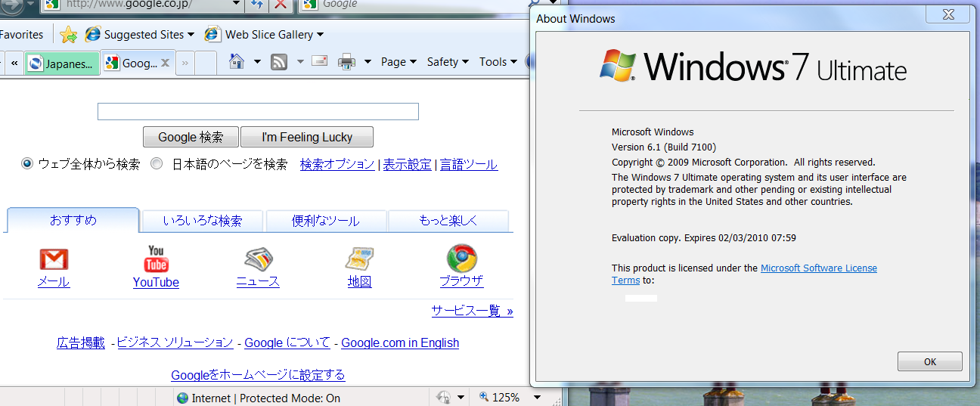Image resolution: width=980 pixels, height=406 pixels.
Task: Switch to the Japanes... browser tab
Action: (x=63, y=64)
